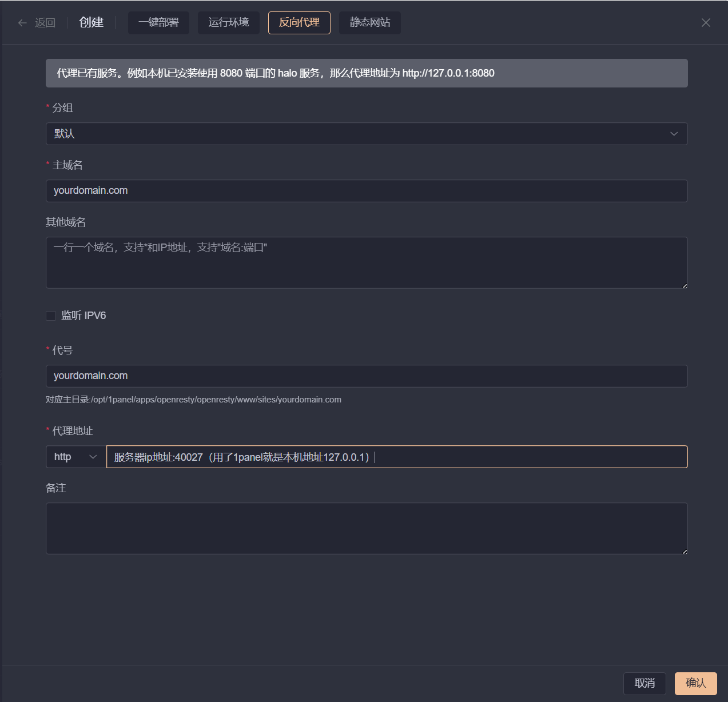Grab the 其他域名 textarea resize handle
This screenshot has width=728, height=702.
pos(684,285)
